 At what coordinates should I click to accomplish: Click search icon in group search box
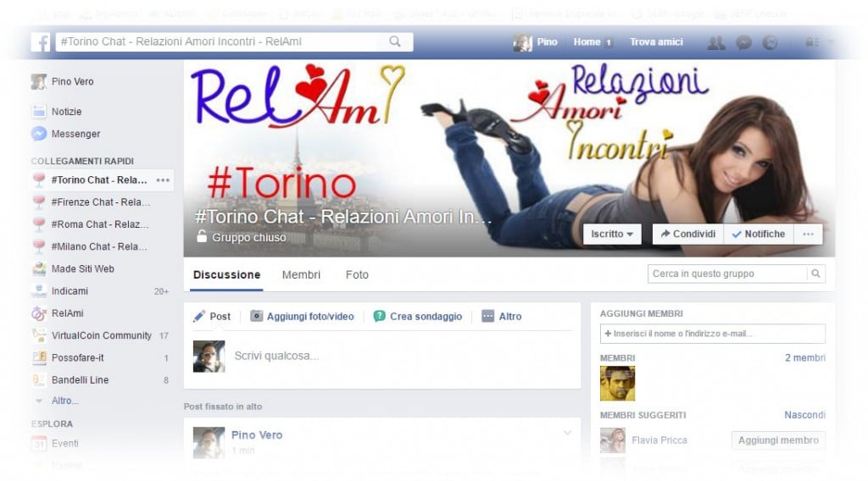coord(815,274)
